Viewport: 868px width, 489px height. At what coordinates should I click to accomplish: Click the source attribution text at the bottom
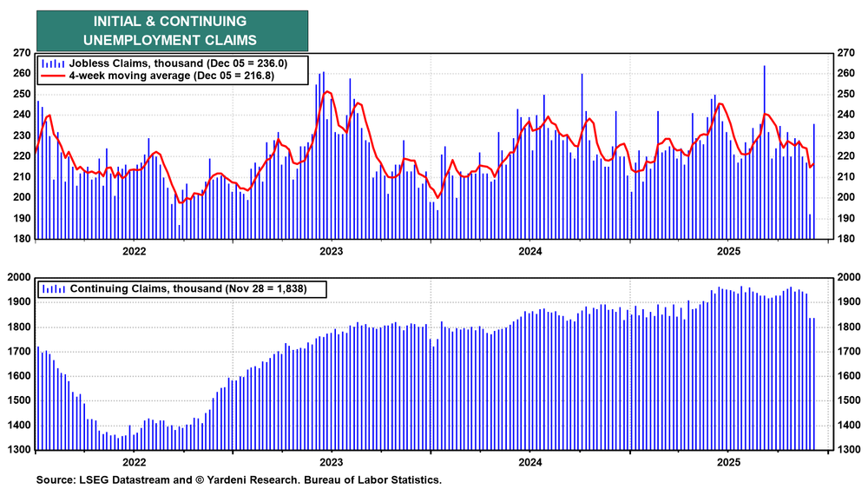coord(239,479)
